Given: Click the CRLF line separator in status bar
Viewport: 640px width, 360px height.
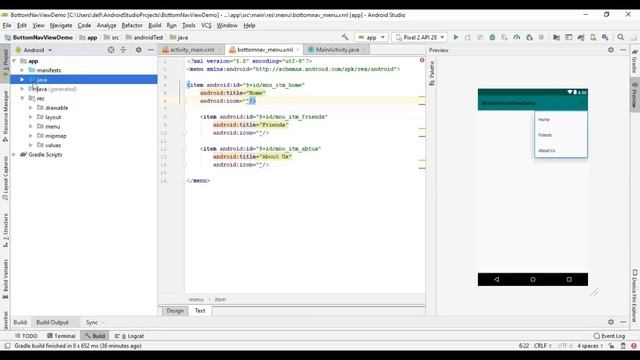Looking at the screenshot, I should (542, 346).
